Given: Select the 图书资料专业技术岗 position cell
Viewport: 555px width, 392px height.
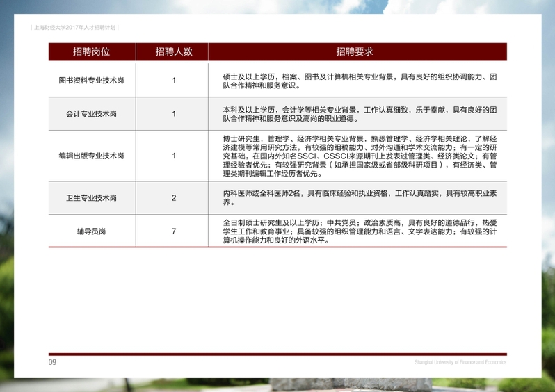Looking at the screenshot, I should click(x=91, y=81).
